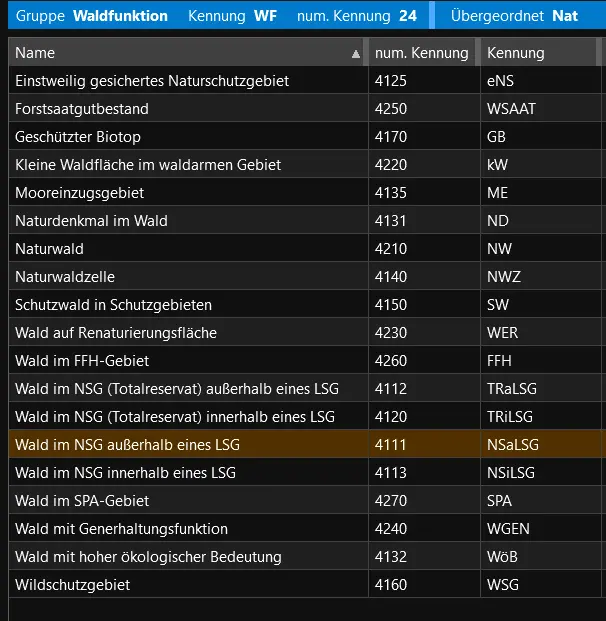Viewport: 606px width, 621px height.
Task: Click the WöB Kennung cell
Action: (x=502, y=557)
